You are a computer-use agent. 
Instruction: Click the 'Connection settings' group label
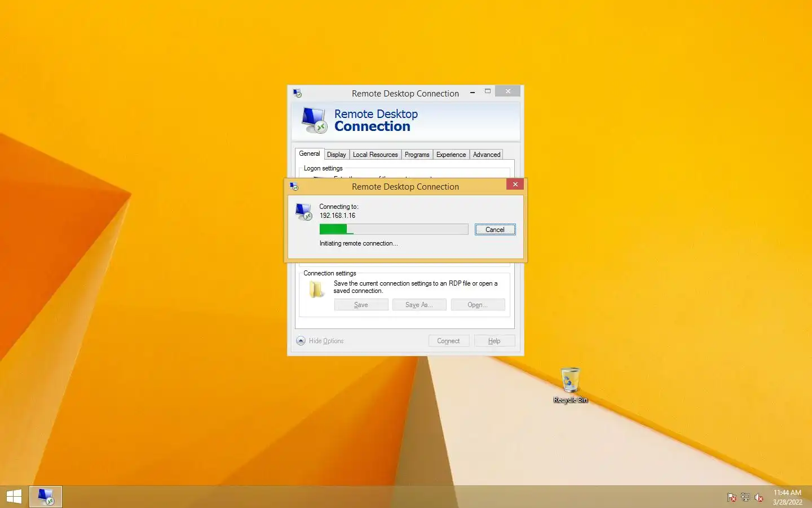tap(330, 273)
